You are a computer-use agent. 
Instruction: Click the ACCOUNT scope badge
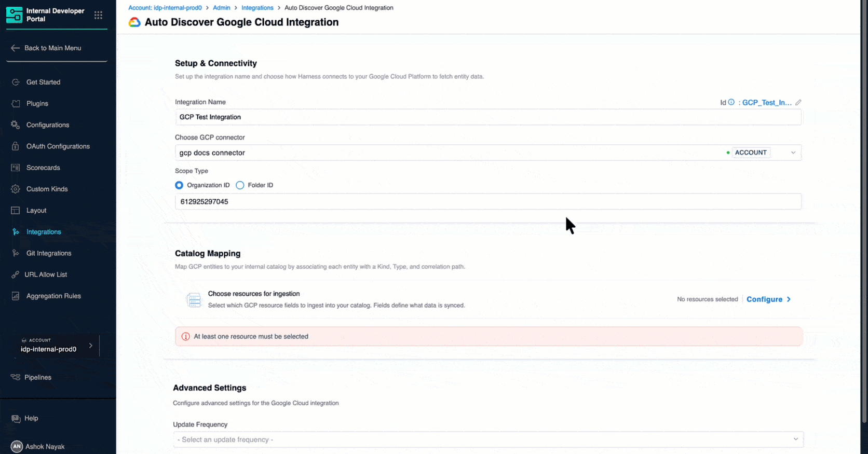[751, 153]
